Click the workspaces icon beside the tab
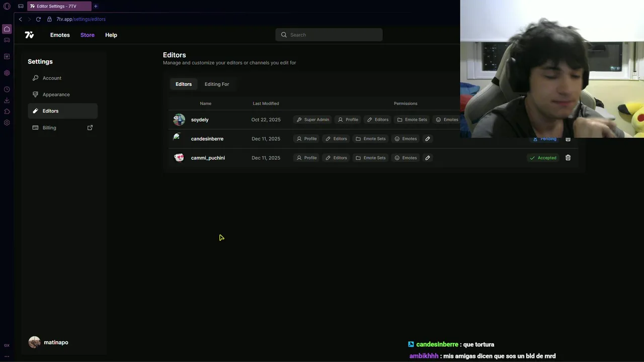Screen dimensions: 644x362 tap(21, 7)
